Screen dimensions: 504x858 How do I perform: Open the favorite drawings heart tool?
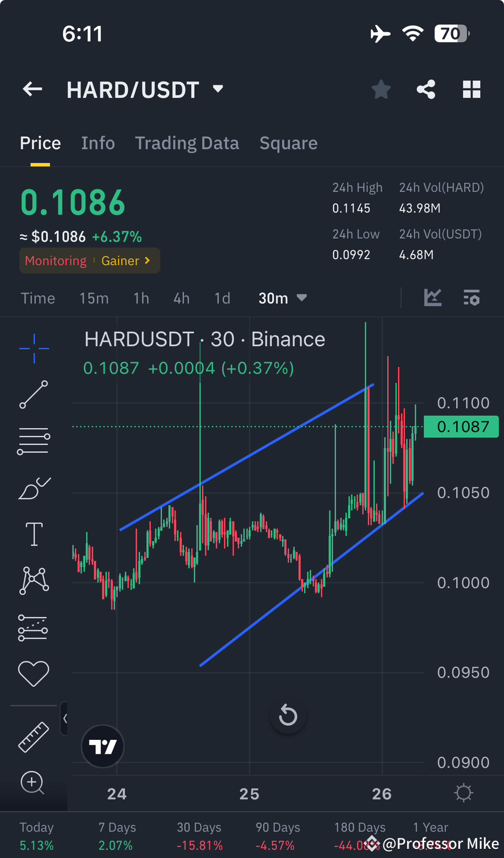pos(33,673)
